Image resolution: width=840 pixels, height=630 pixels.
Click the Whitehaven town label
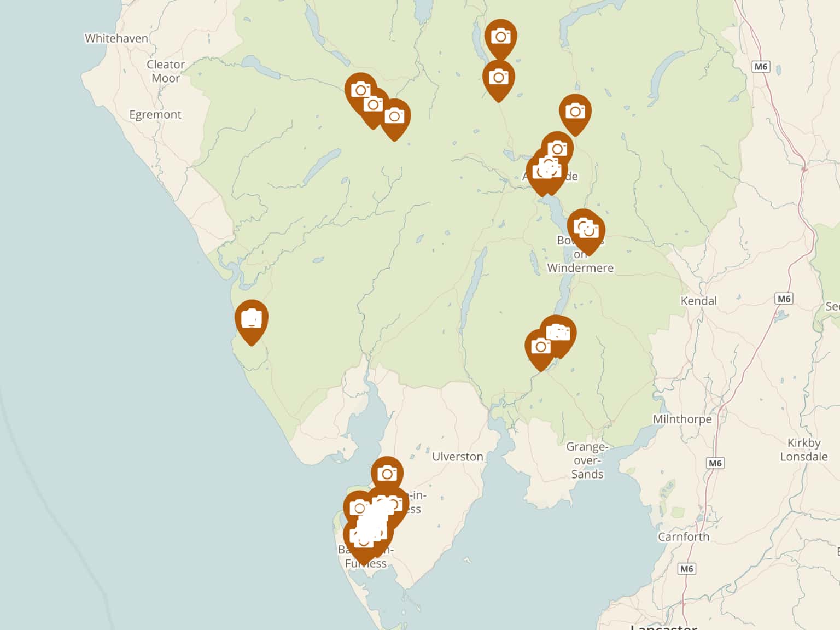(116, 38)
